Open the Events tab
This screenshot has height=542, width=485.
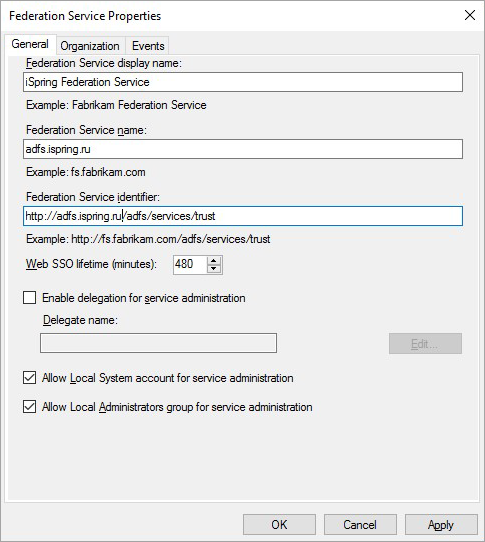coord(148,46)
